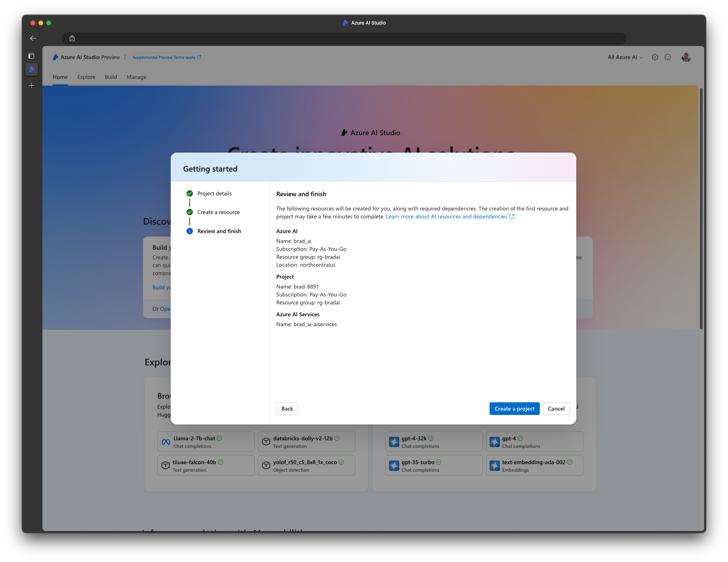Screen dimensions: 728x562
Task: Open the Build tab
Action: click(111, 77)
